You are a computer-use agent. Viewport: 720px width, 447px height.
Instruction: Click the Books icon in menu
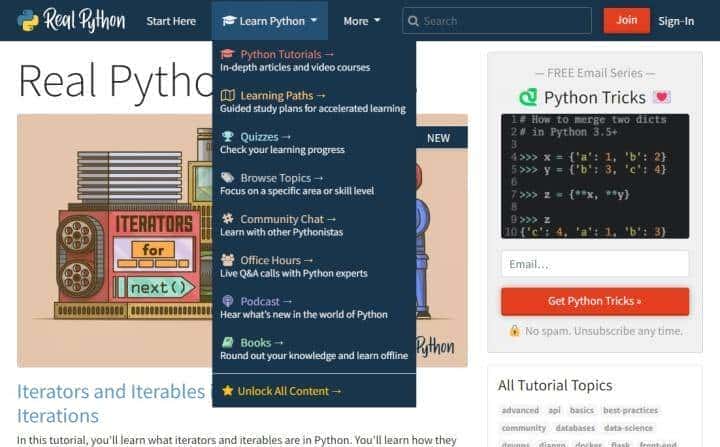[227, 342]
